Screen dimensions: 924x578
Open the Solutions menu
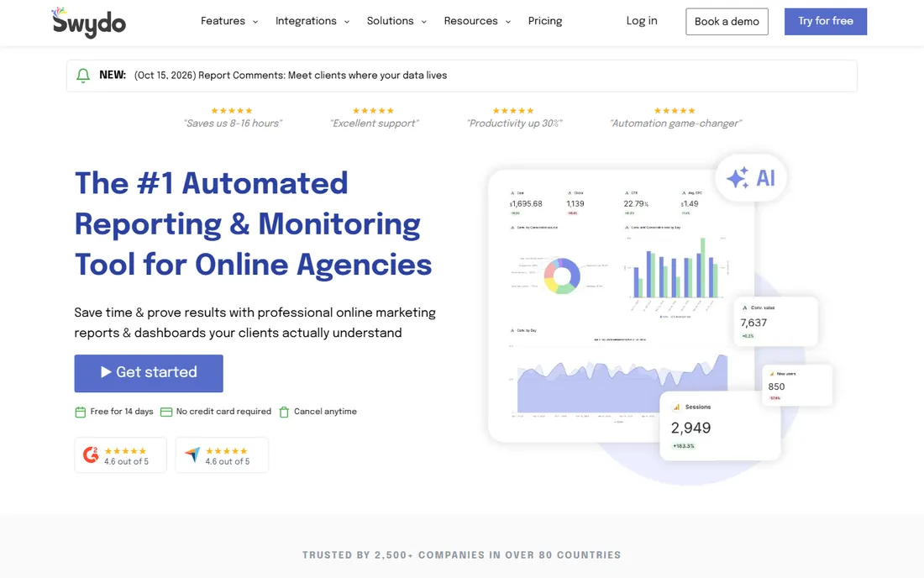(390, 21)
